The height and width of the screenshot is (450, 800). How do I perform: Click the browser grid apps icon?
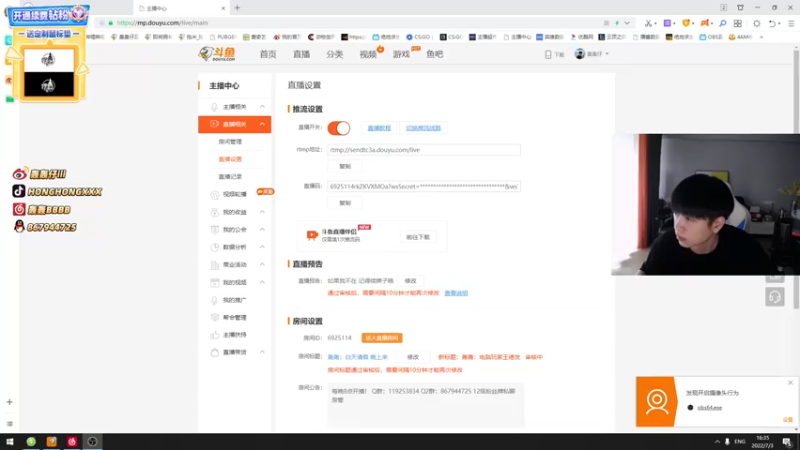pyautogui.click(x=738, y=23)
